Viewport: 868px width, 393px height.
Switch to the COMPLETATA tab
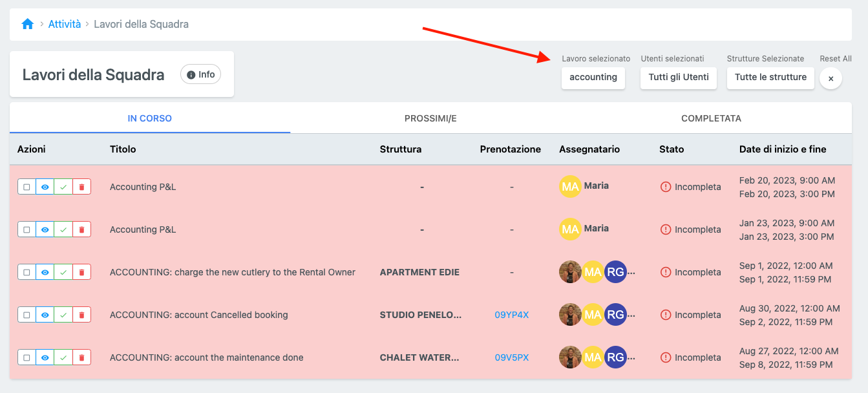pos(711,118)
